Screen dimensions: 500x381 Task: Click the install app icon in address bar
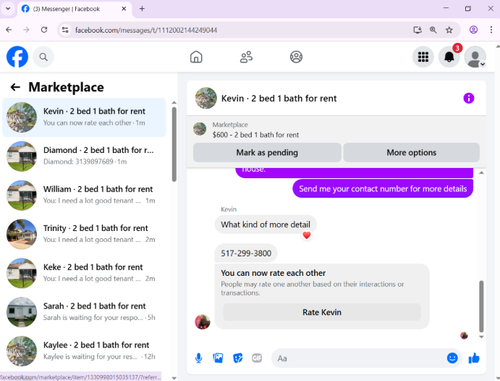pos(417,30)
